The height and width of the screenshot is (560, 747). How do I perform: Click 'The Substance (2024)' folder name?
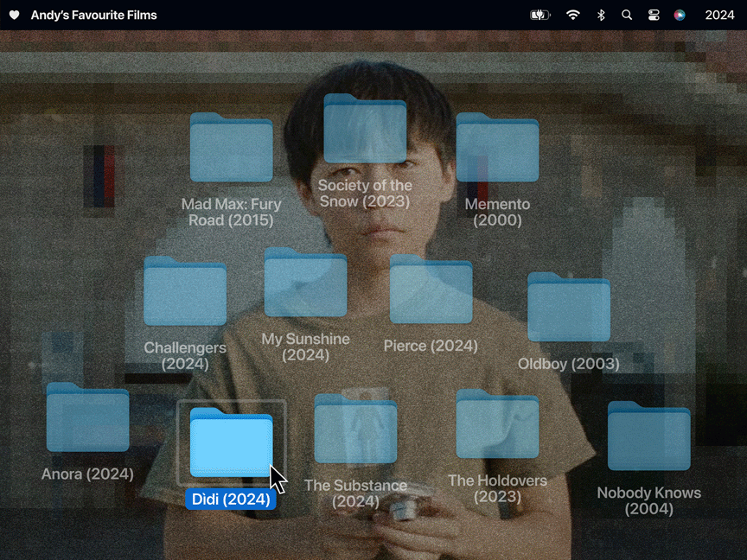(x=355, y=493)
